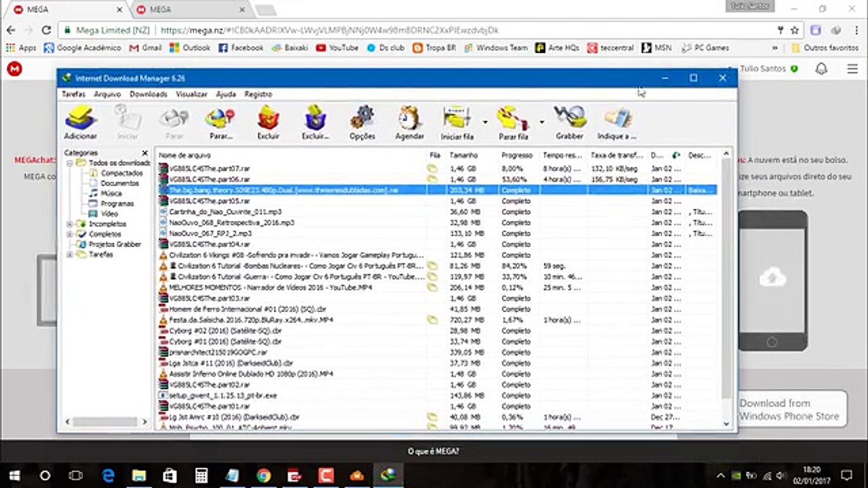The image size is (868, 488).
Task: Open the Arquivo menu
Action: pos(107,94)
